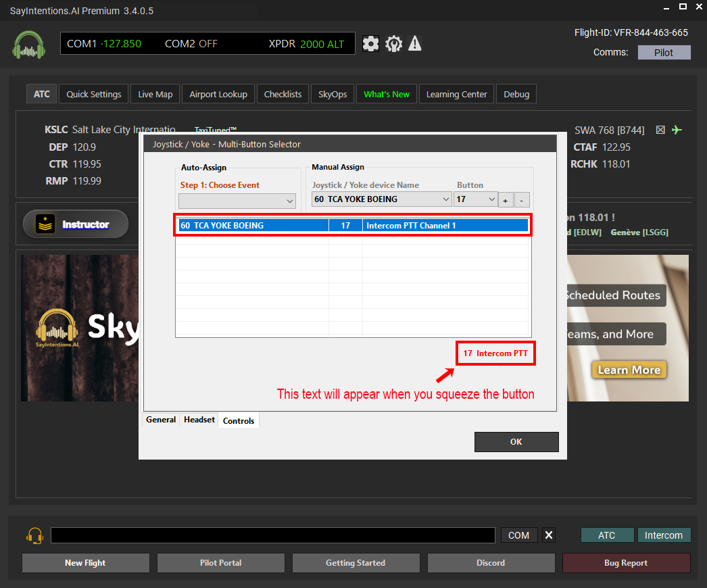Open the ATC tab

click(x=41, y=94)
